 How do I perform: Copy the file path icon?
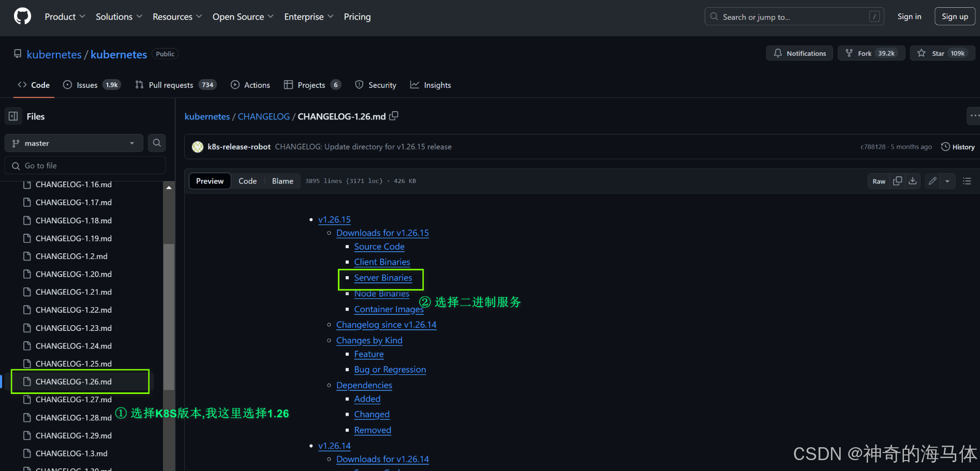tap(394, 116)
